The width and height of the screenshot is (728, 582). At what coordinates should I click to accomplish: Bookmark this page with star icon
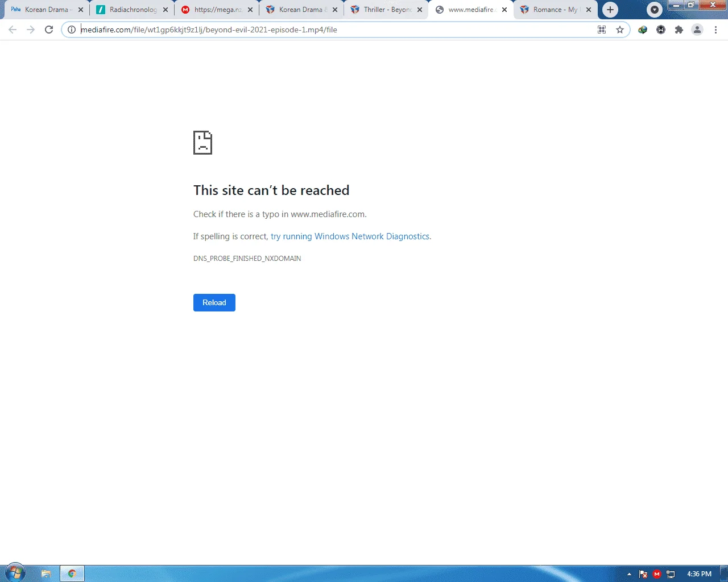click(x=620, y=30)
